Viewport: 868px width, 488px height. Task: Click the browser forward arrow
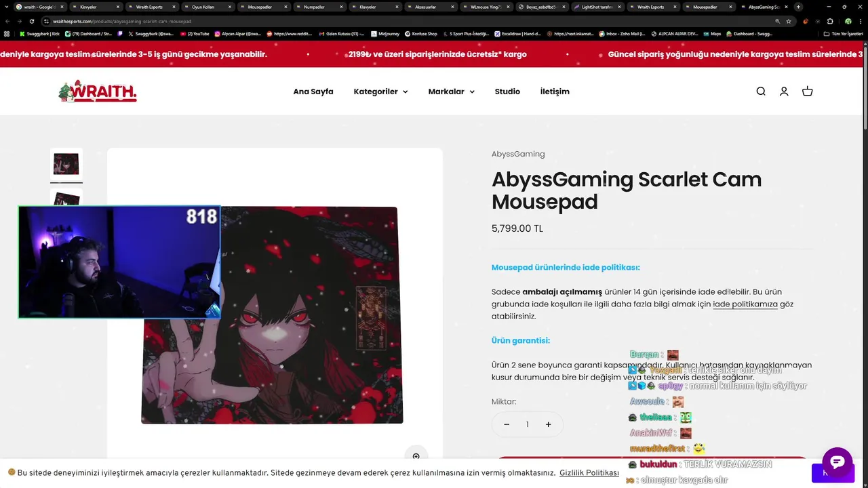pyautogui.click(x=20, y=21)
